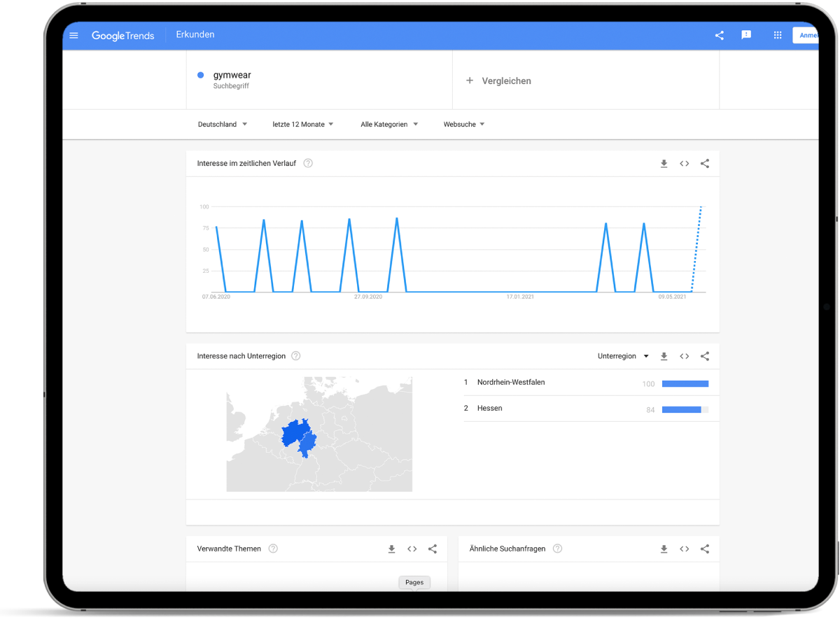This screenshot has height=629, width=840.
Task: Click the plus icon beside Vergleichen
Action: click(470, 80)
